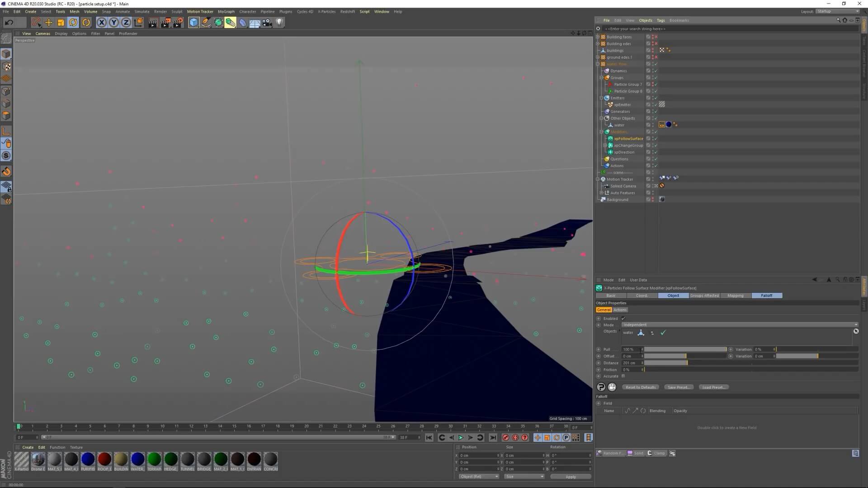Select the Scale tool

tap(61, 22)
